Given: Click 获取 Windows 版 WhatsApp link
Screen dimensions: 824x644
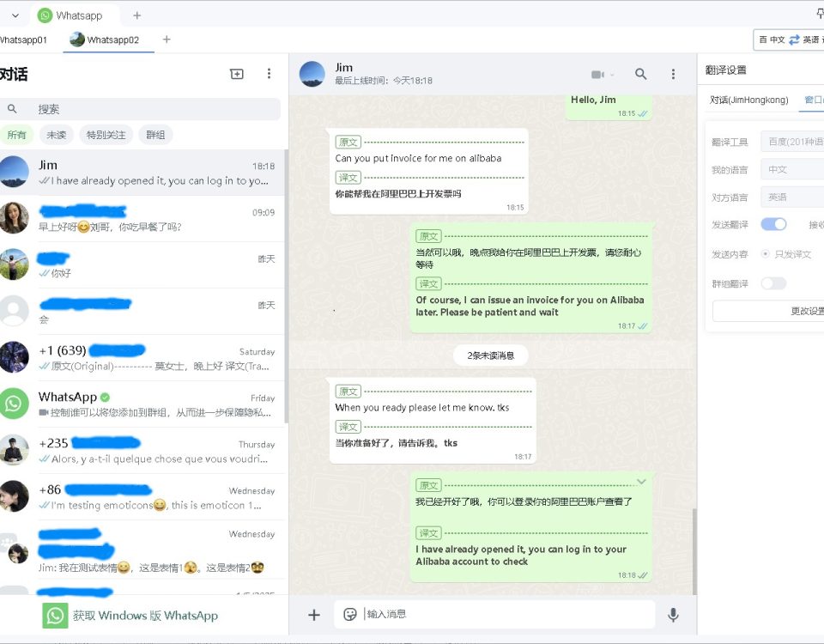Looking at the screenshot, I should point(145,616).
